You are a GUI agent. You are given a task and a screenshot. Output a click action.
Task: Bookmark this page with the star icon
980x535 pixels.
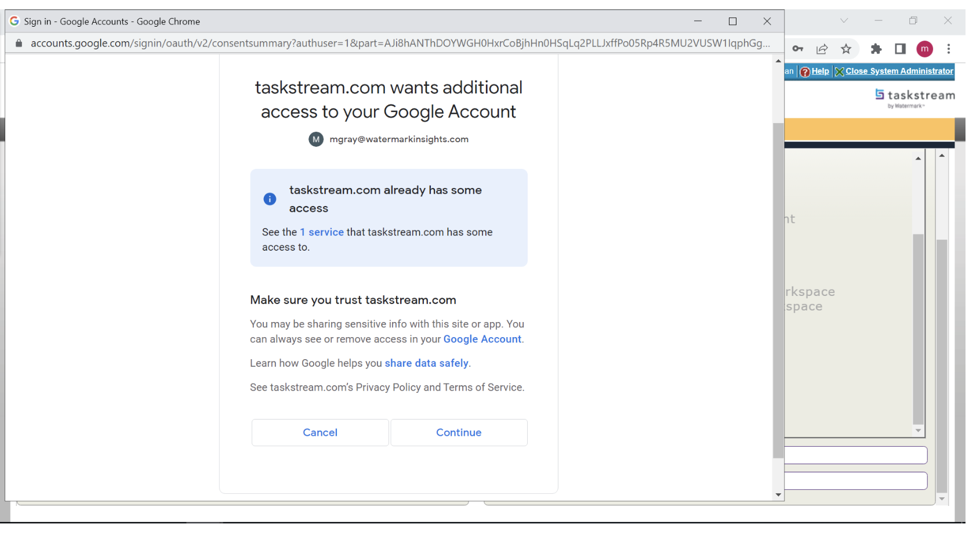pos(846,49)
